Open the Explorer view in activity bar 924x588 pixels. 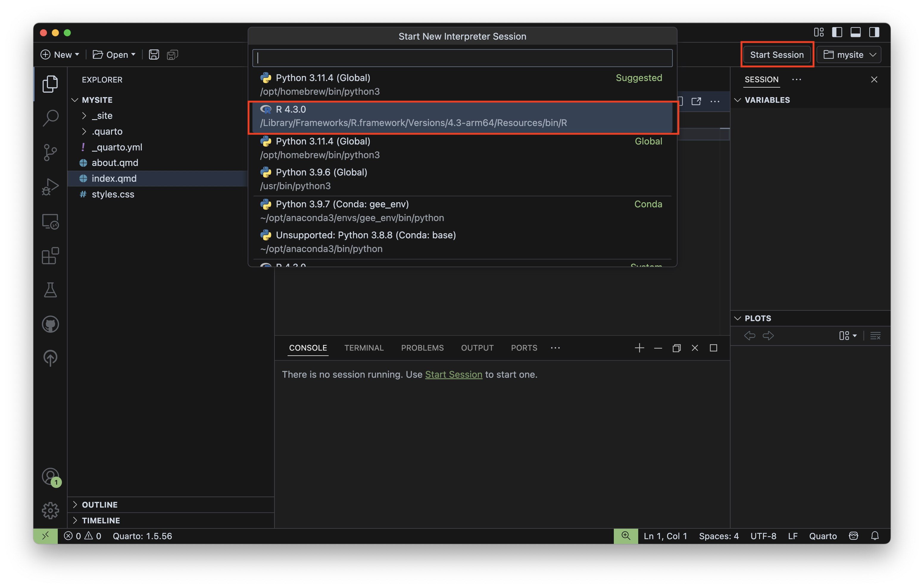click(x=50, y=83)
